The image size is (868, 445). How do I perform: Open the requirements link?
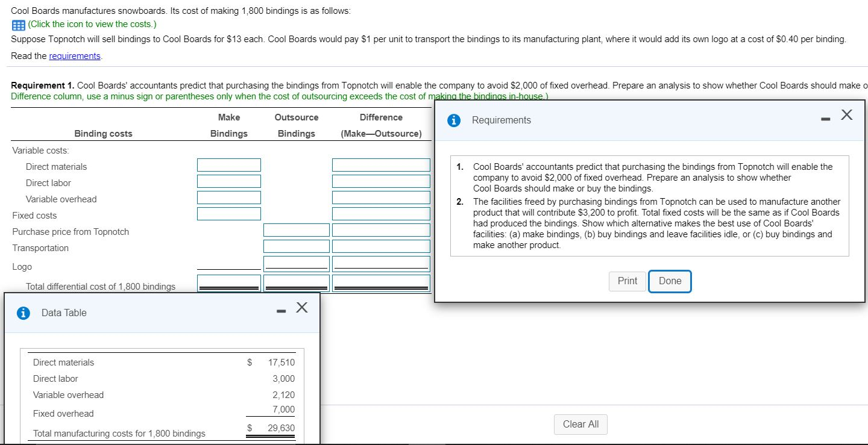click(74, 55)
